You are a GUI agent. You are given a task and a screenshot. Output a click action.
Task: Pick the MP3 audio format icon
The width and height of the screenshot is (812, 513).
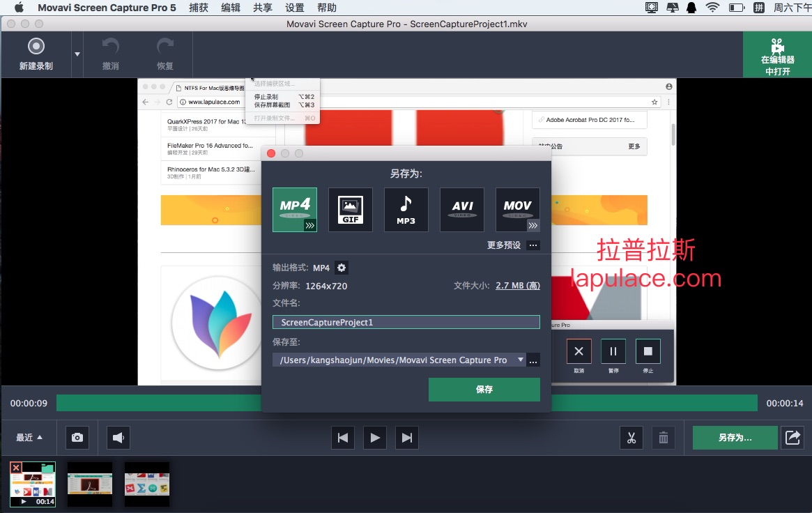pos(406,209)
